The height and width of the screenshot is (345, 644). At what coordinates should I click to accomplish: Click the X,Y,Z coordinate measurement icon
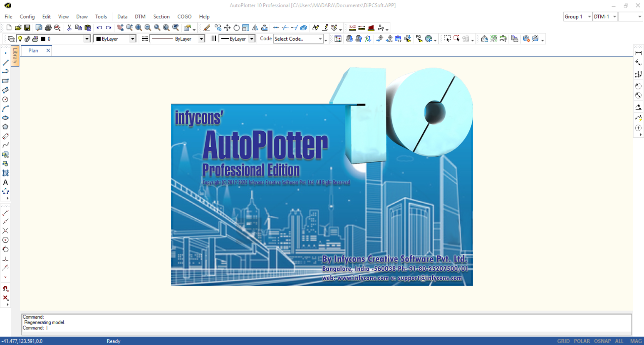pos(353,28)
